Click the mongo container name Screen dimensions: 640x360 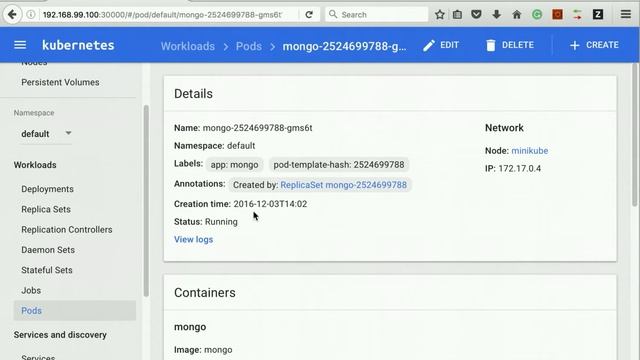click(190, 327)
